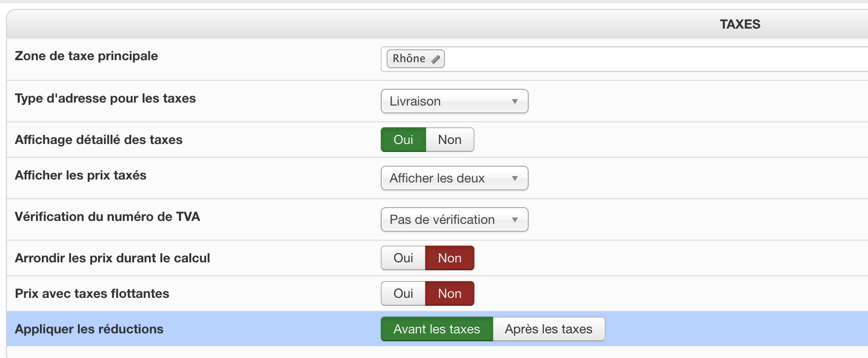
Task: Click the 'Vérification du numéro de TVA' label
Action: (107, 216)
